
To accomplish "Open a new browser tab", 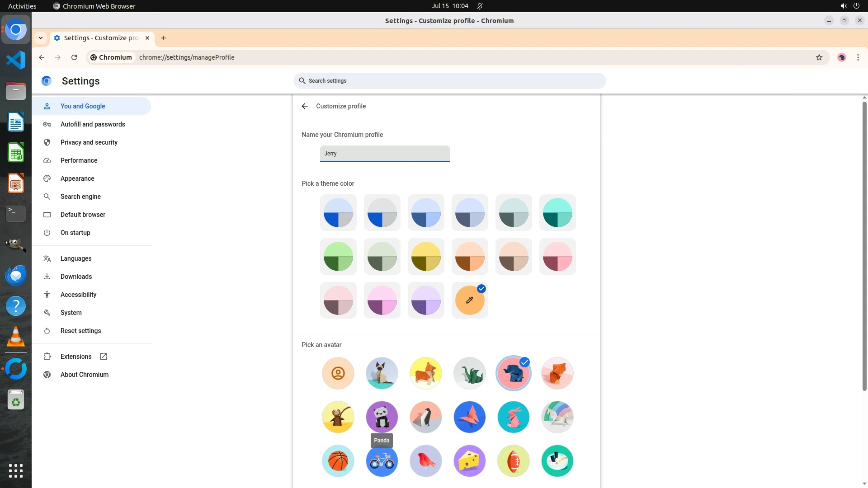I will (164, 38).
